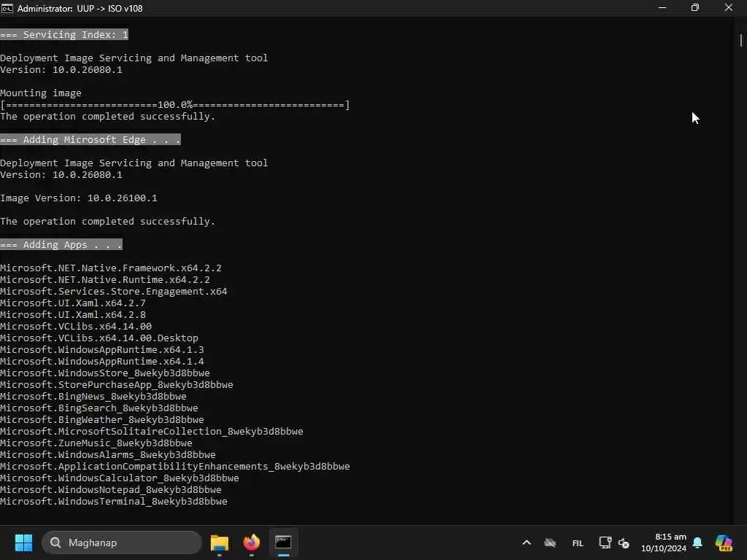Open the clock showing 8:15 am
The image size is (747, 560).
[x=664, y=542]
